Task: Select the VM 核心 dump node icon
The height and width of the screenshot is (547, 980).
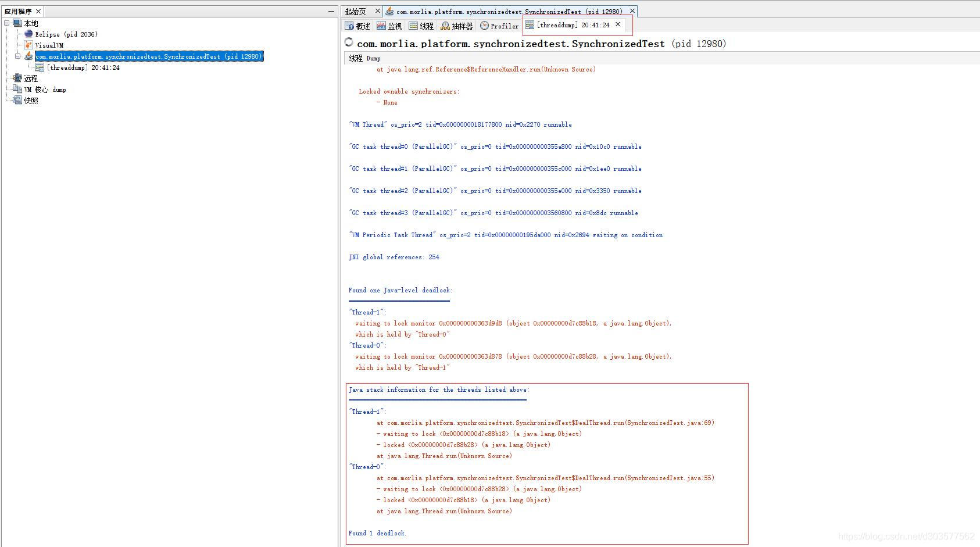Action: click(x=17, y=90)
